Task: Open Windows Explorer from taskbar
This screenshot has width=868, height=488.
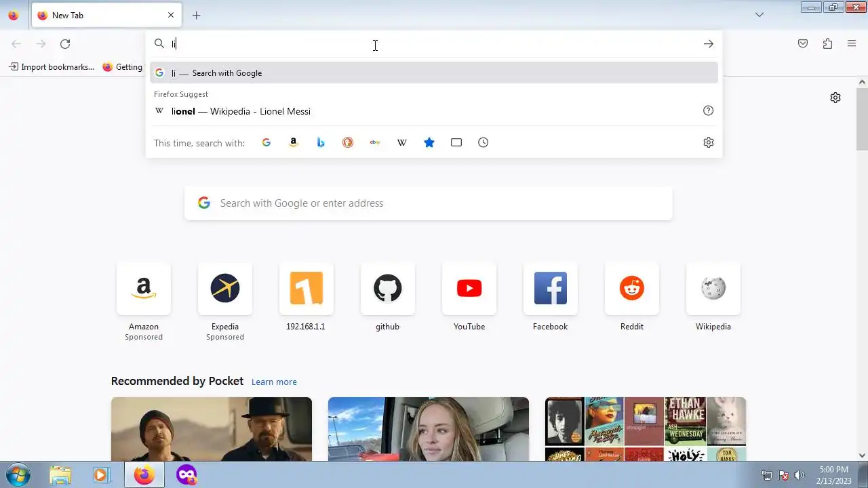Action: (60, 474)
